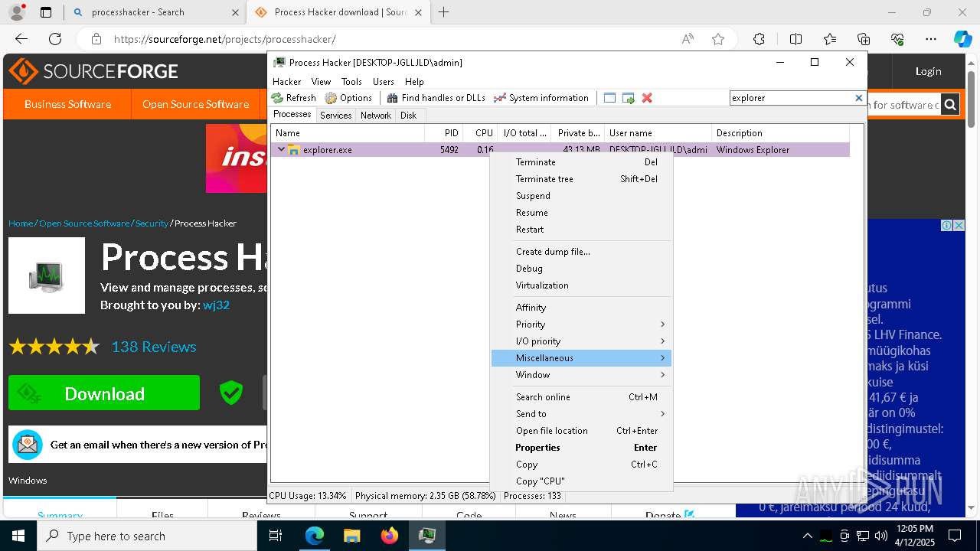The width and height of the screenshot is (980, 551).
Task: Click the green Download button on SourceForge
Action: click(104, 393)
